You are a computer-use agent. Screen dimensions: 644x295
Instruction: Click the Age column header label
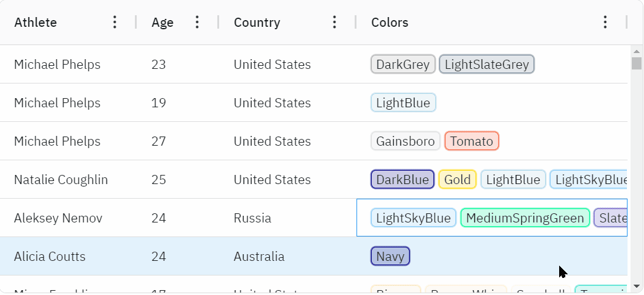click(162, 22)
